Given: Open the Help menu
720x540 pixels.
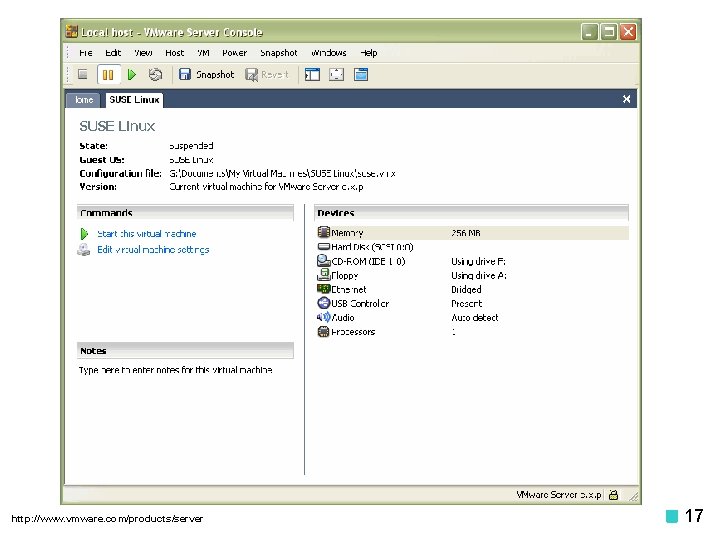Looking at the screenshot, I should [x=369, y=53].
